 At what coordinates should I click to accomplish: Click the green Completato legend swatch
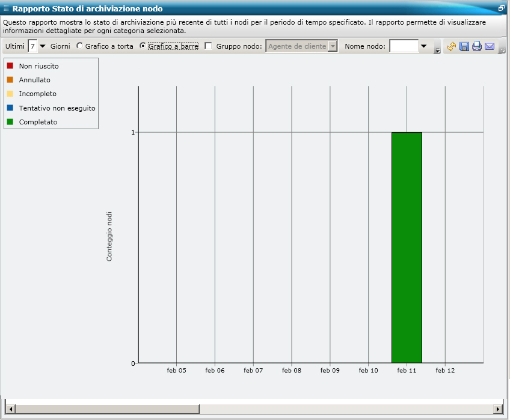point(10,122)
